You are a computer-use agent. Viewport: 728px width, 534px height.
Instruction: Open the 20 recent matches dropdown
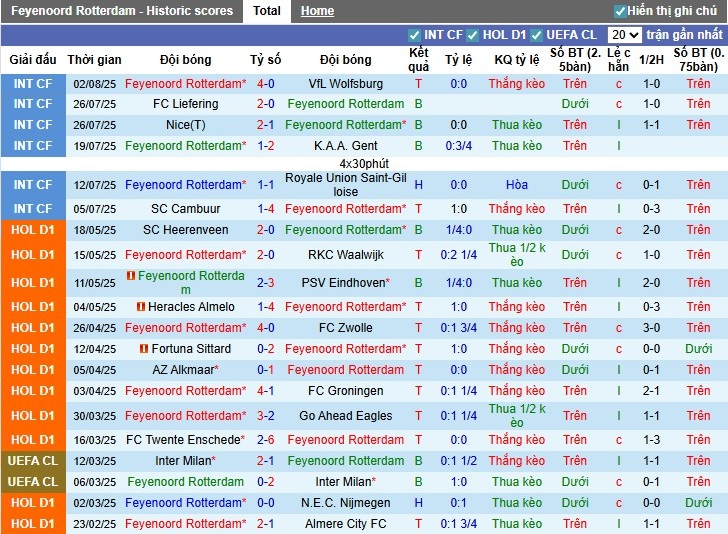coord(625,35)
